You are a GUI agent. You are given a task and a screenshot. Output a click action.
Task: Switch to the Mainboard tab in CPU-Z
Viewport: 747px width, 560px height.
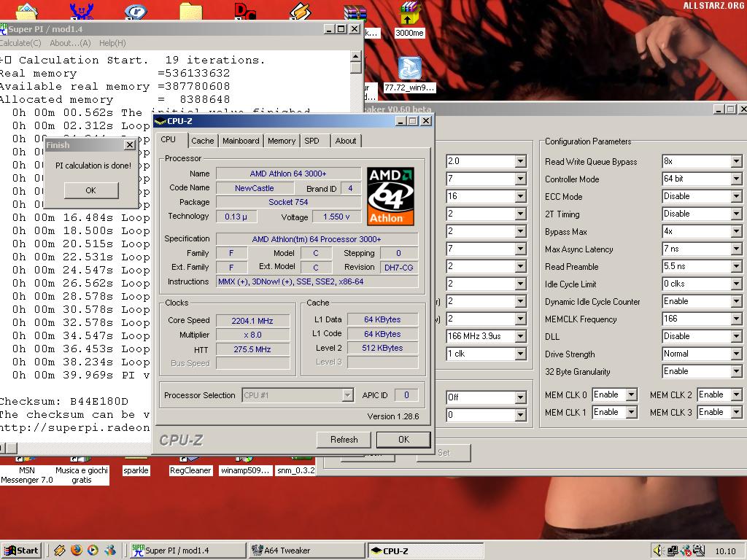[x=241, y=141]
